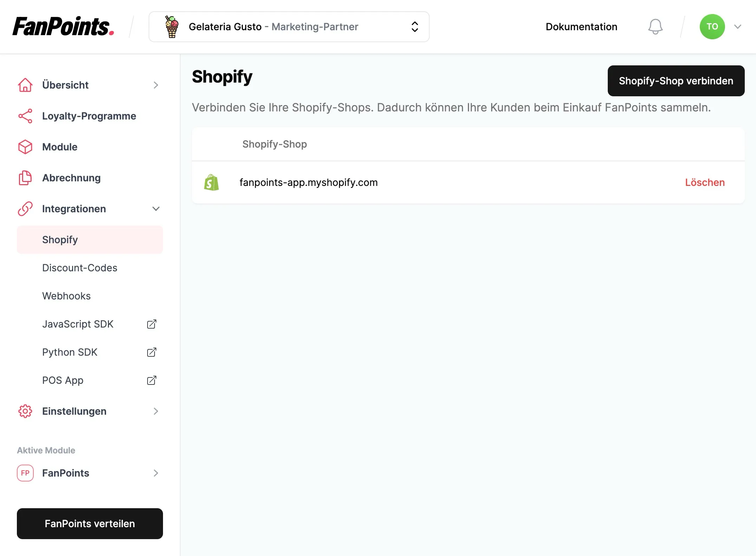Open JavaScript SDK external link icon
The image size is (756, 556).
click(x=151, y=324)
